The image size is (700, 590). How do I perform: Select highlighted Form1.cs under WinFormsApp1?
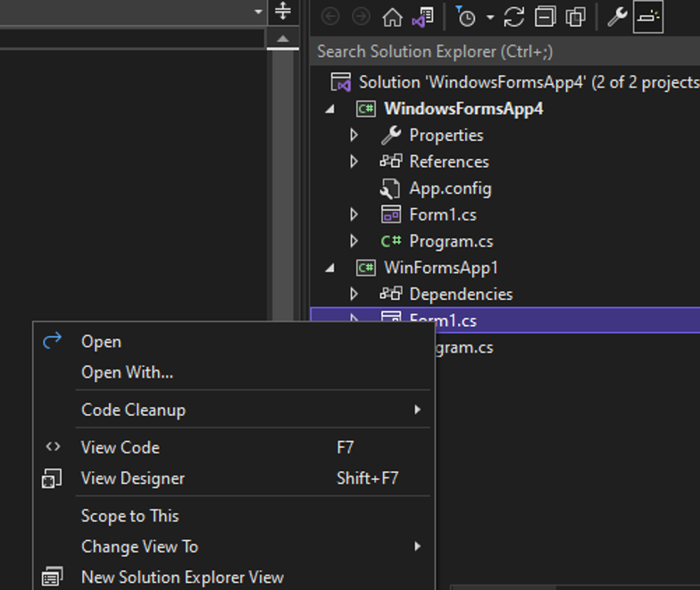pyautogui.click(x=505, y=320)
